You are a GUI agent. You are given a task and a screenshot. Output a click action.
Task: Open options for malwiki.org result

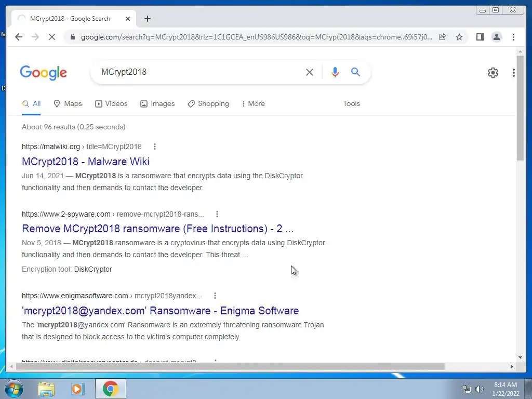coord(155,147)
